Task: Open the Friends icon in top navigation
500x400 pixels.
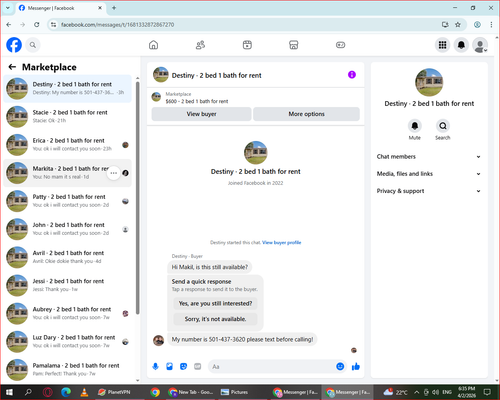Action: tap(200, 45)
